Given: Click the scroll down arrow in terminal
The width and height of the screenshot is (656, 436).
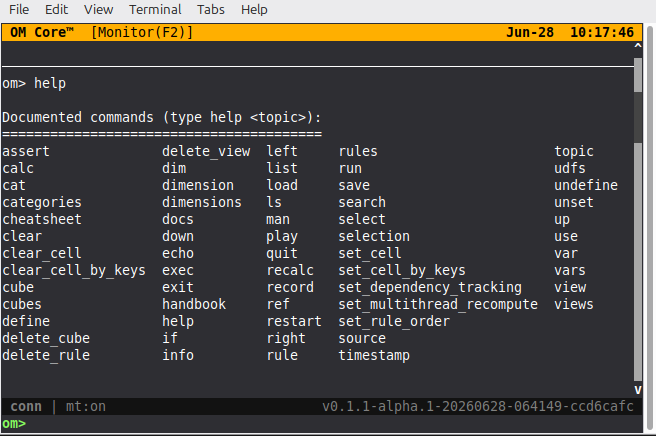Looking at the screenshot, I should [638, 390].
